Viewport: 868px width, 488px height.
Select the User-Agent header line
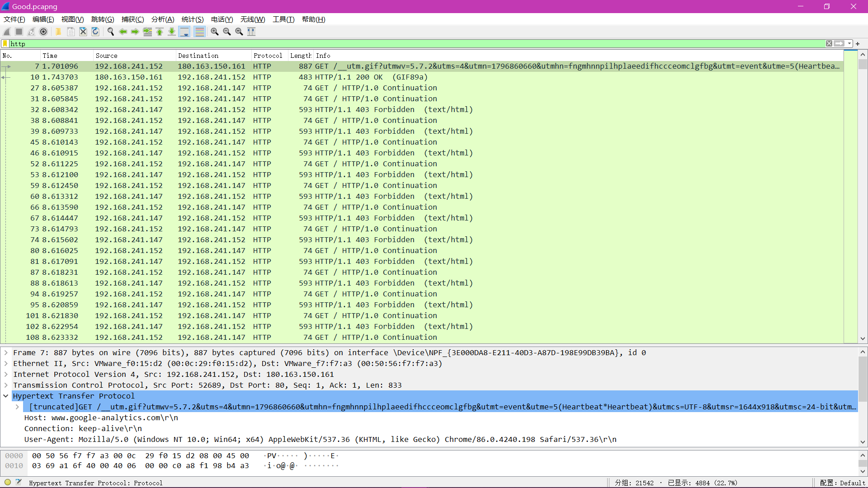[x=321, y=440]
